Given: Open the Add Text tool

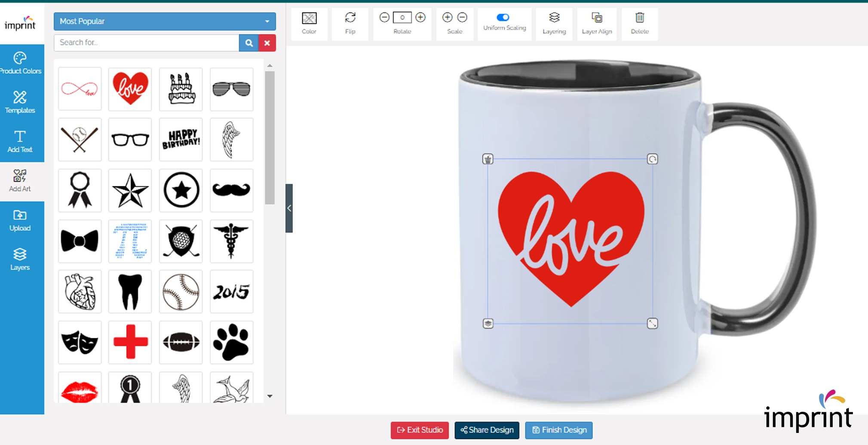Looking at the screenshot, I should pyautogui.click(x=20, y=141).
